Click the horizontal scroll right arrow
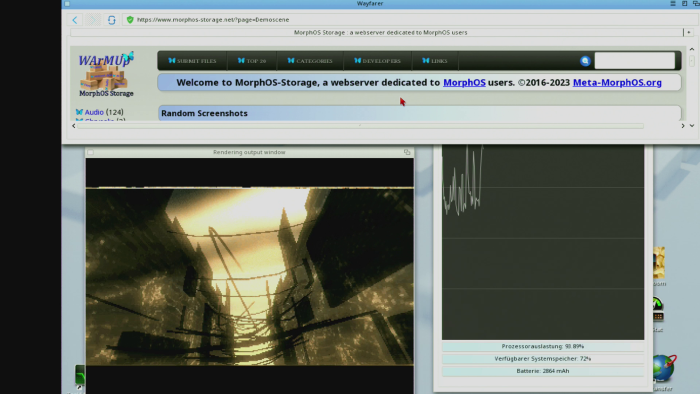The image size is (700, 394). click(x=683, y=126)
